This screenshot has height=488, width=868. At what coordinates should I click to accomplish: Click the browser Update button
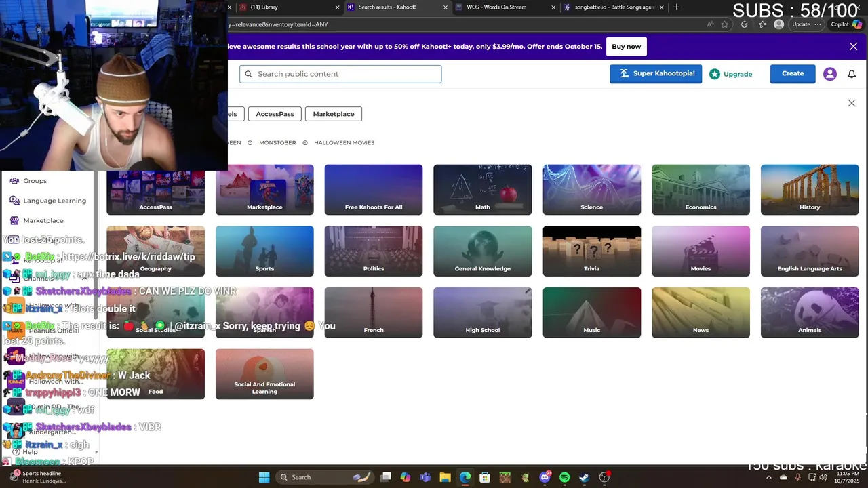(x=806, y=24)
